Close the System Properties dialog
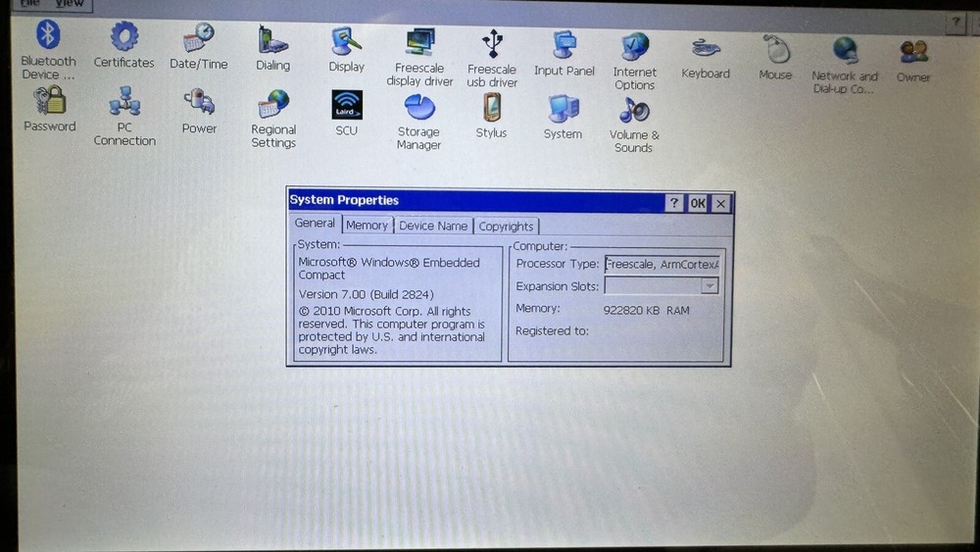Screen dimensions: 980x552 [720, 204]
